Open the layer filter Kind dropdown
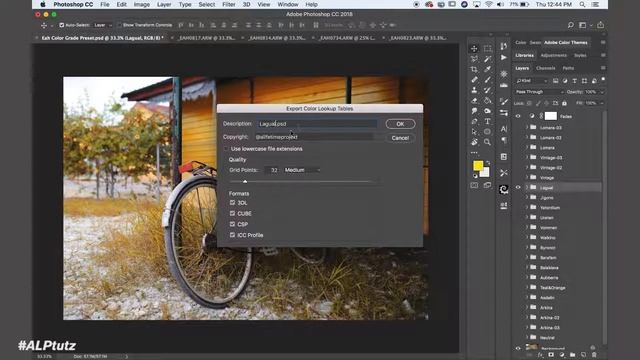 pos(532,81)
